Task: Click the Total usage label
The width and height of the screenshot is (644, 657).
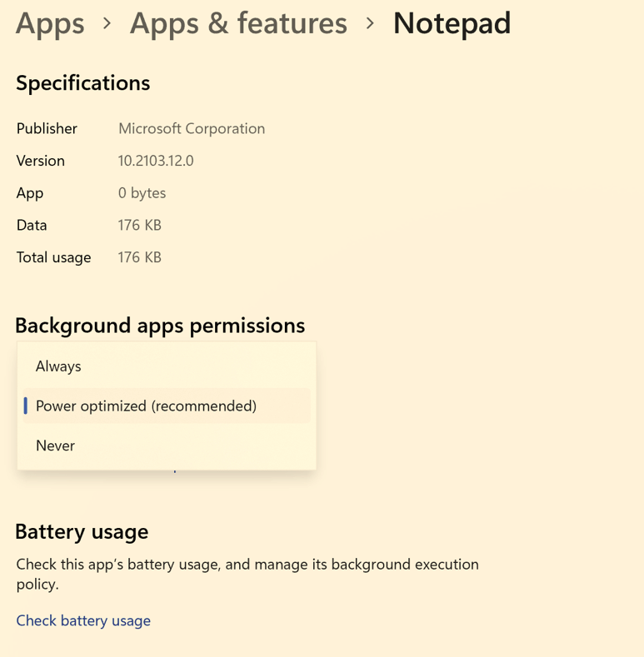Action: 53,257
